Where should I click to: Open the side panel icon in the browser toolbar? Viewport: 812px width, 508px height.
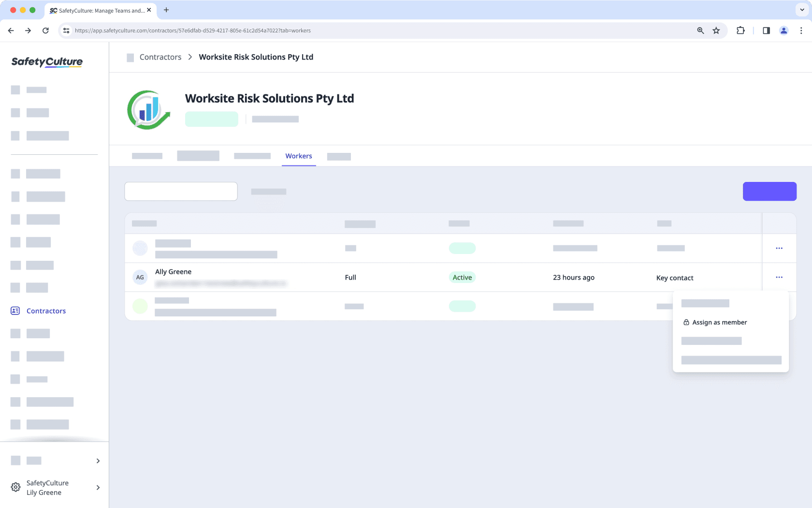click(766, 30)
